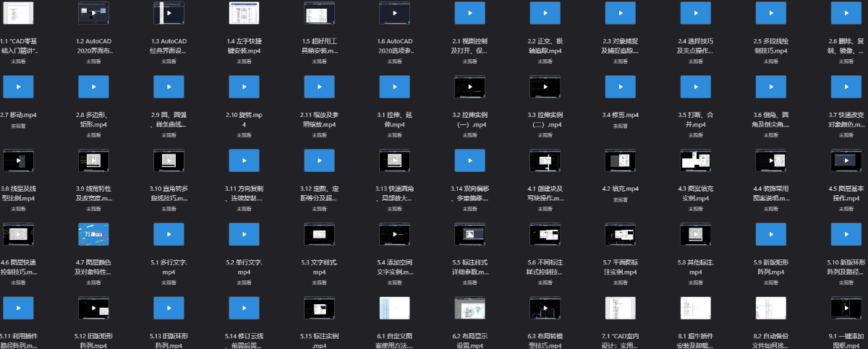
Task: Click the 5.2 单行文字.mp4 play icon
Action: 244,234
